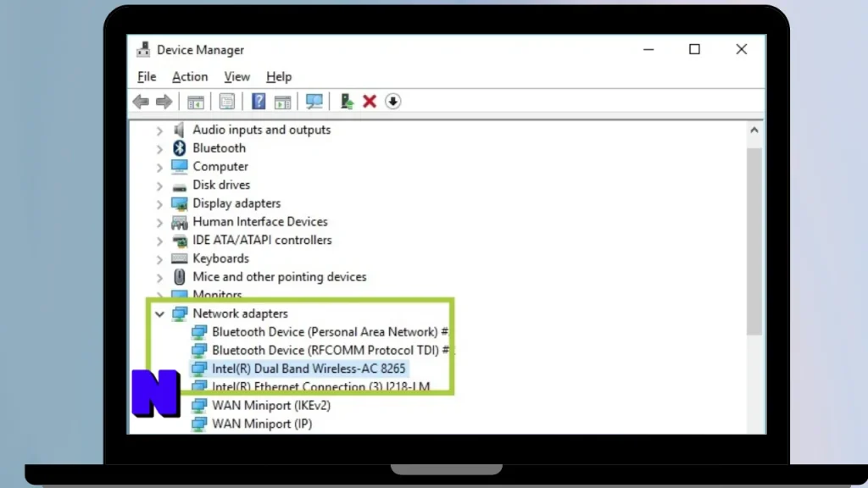868x488 pixels.
Task: Maximize the Device Manager window
Action: click(694, 49)
